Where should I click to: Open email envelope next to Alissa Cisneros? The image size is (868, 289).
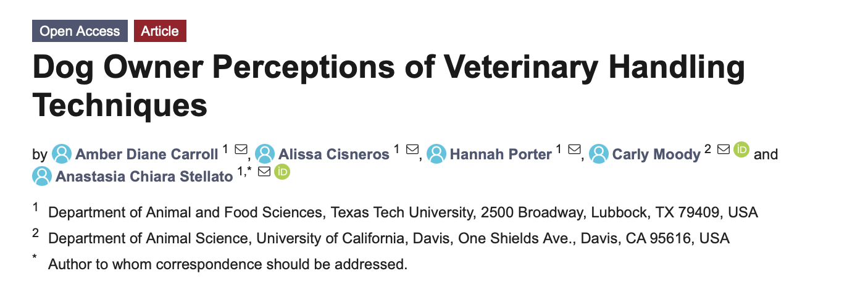(412, 150)
